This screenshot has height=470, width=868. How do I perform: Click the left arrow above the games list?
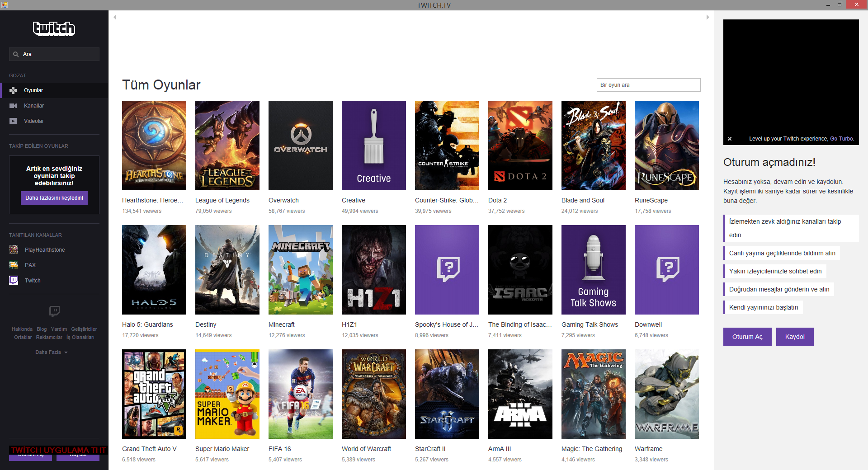click(115, 17)
